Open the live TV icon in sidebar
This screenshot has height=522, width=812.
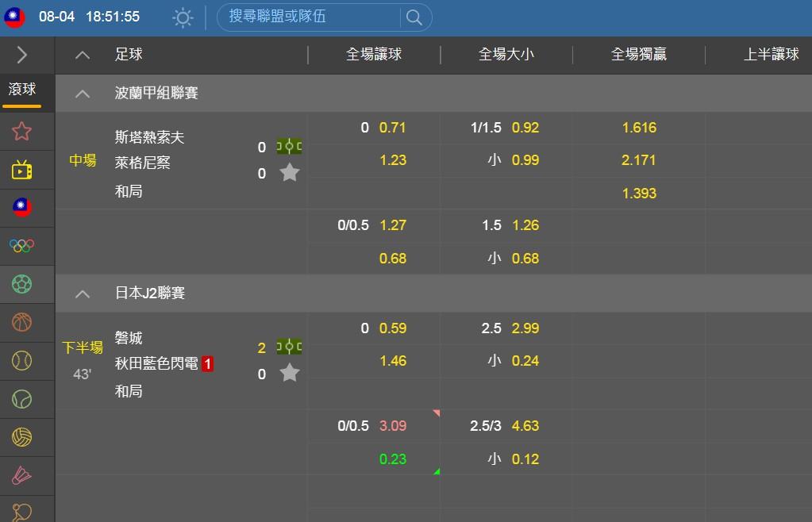coord(21,170)
